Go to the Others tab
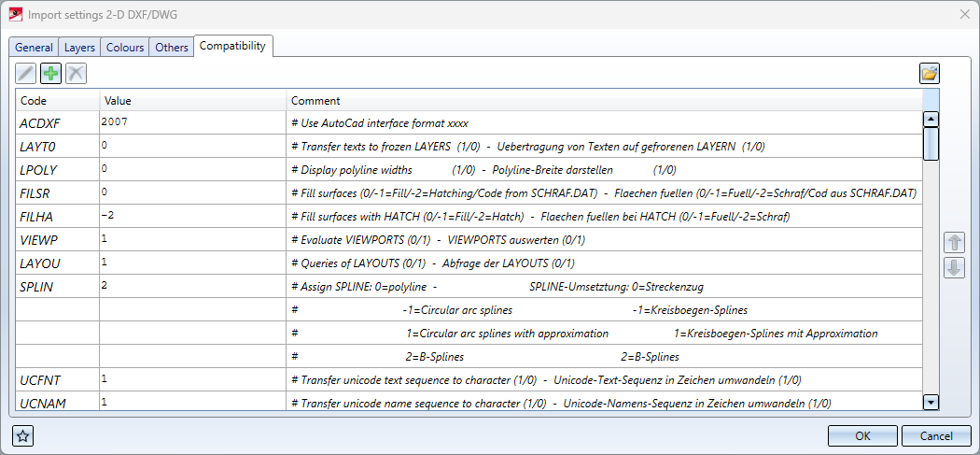Screen dimensions: 980x455 pyautogui.click(x=172, y=48)
